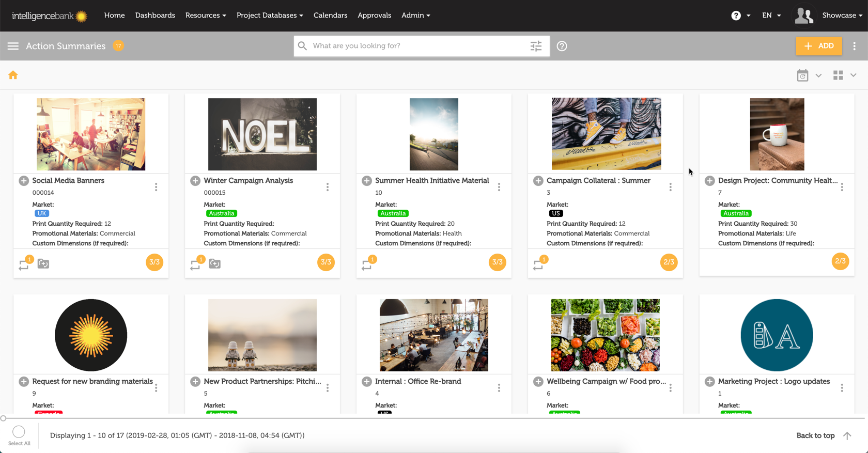Open the Internal : Office Re-brand title
Image resolution: width=868 pixels, height=453 pixels.
tap(418, 382)
